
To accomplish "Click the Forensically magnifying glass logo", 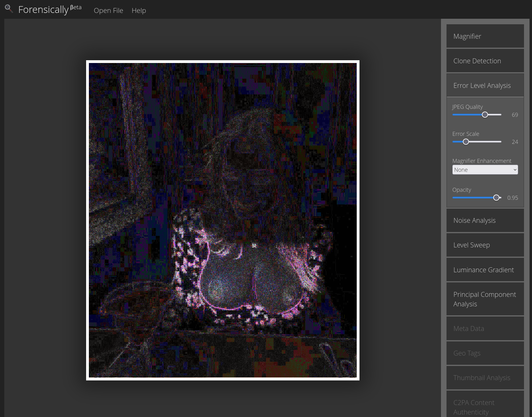I will 9,9.
